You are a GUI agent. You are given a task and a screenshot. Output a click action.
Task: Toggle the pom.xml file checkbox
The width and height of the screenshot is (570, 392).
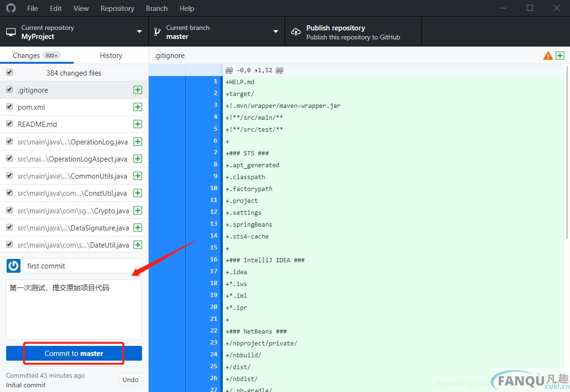pyautogui.click(x=9, y=107)
